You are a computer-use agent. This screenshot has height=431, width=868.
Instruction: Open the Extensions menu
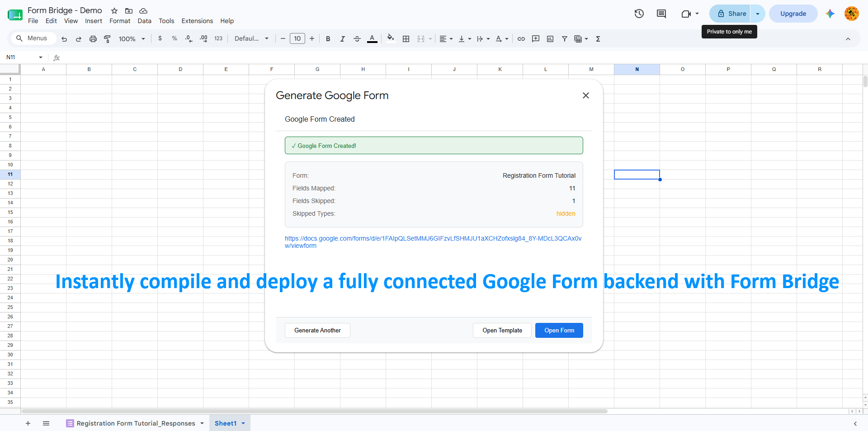click(197, 21)
